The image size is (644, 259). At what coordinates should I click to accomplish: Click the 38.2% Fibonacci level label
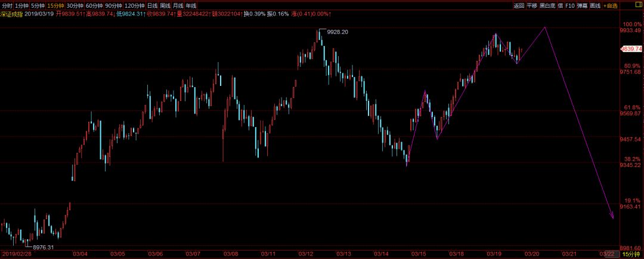pyautogui.click(x=633, y=159)
